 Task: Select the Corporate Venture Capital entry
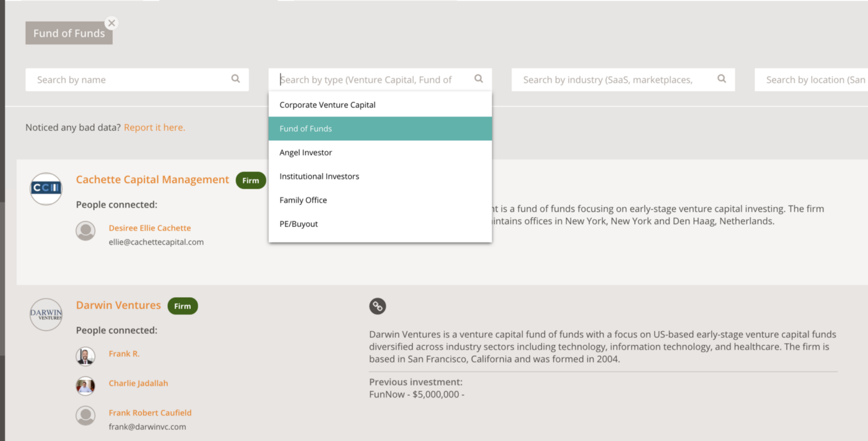click(327, 104)
